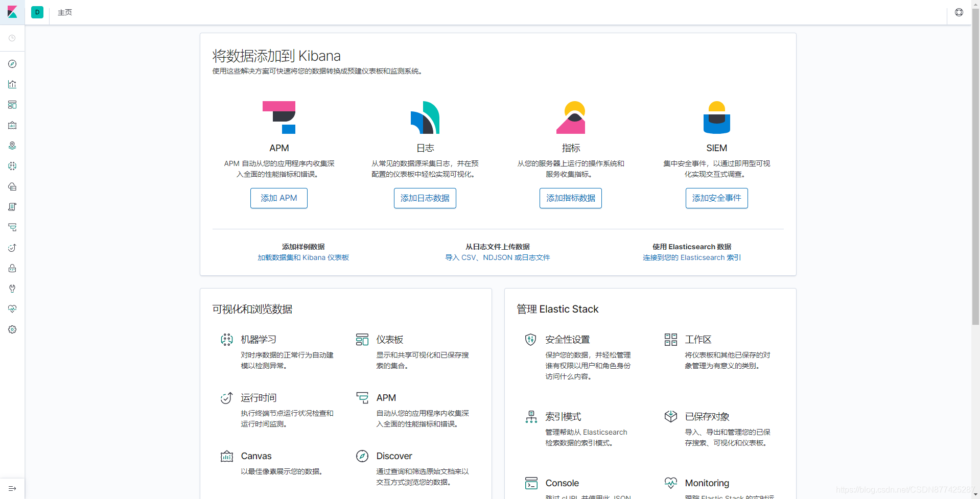Select the 主页 breadcrumb
Image resolution: width=980 pixels, height=499 pixels.
64,12
